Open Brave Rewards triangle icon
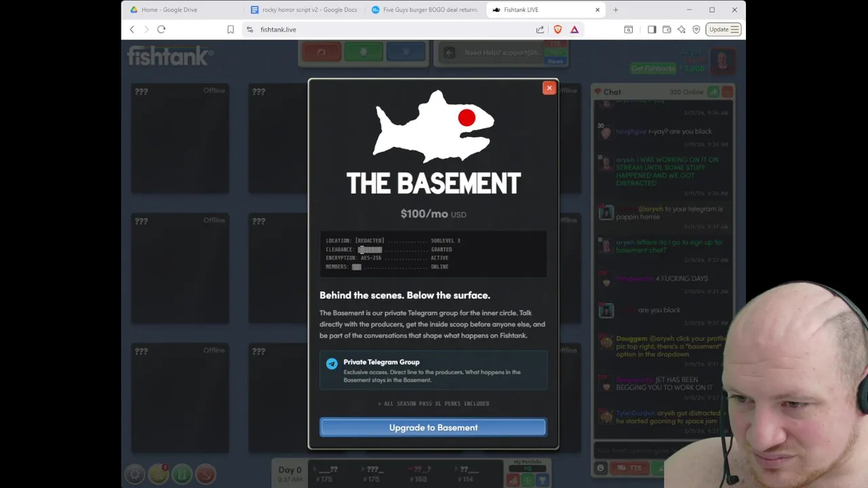Viewport: 868px width, 488px height. (x=574, y=29)
